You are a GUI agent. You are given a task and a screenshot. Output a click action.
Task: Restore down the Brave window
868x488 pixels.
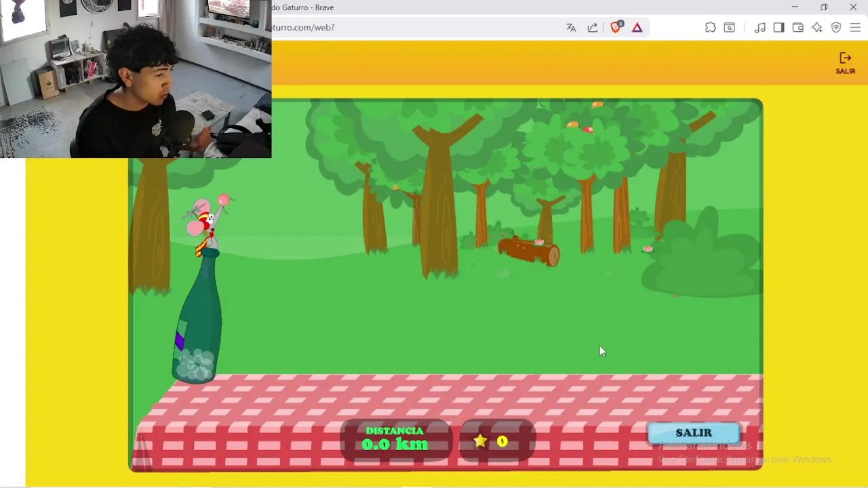pos(824,7)
